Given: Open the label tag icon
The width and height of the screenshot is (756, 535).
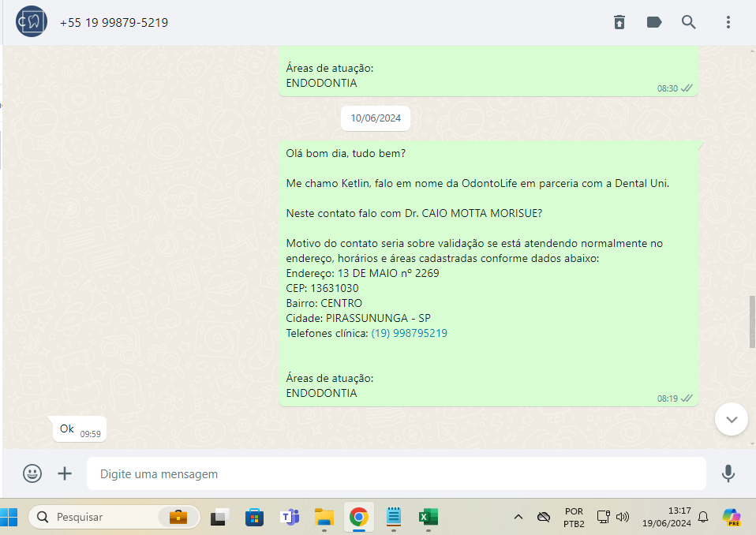Looking at the screenshot, I should [x=653, y=22].
